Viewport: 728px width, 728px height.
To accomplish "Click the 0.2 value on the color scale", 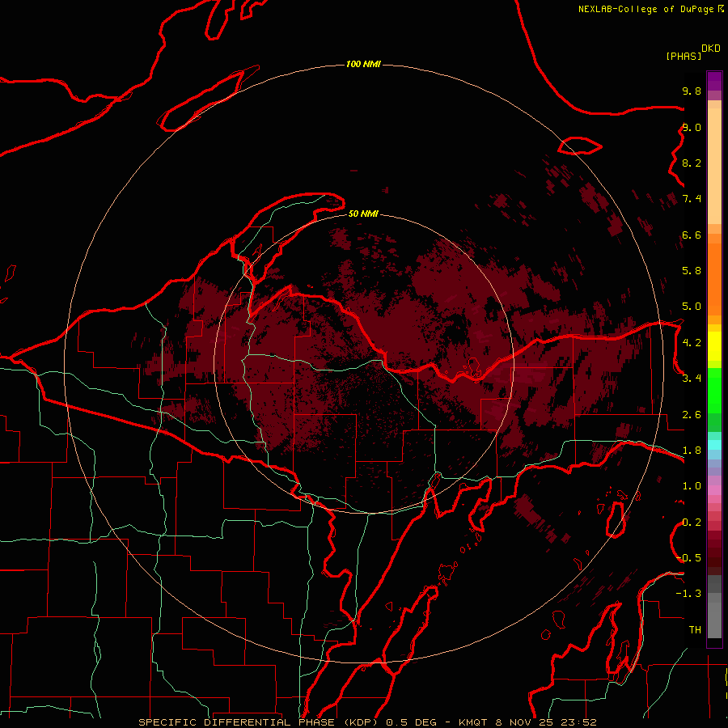I will 692,523.
